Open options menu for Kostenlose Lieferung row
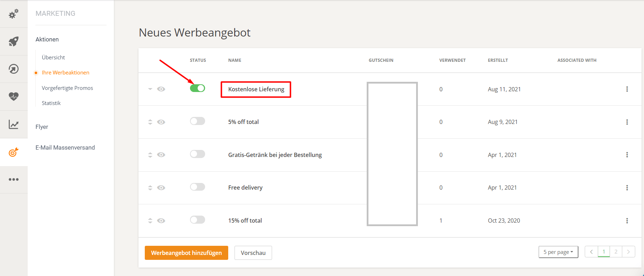 click(627, 89)
